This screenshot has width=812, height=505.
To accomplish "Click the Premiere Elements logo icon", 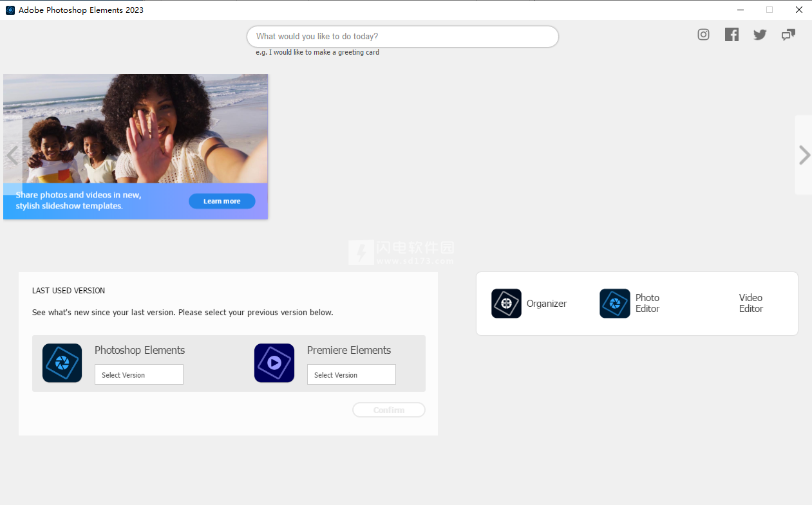I will (274, 363).
